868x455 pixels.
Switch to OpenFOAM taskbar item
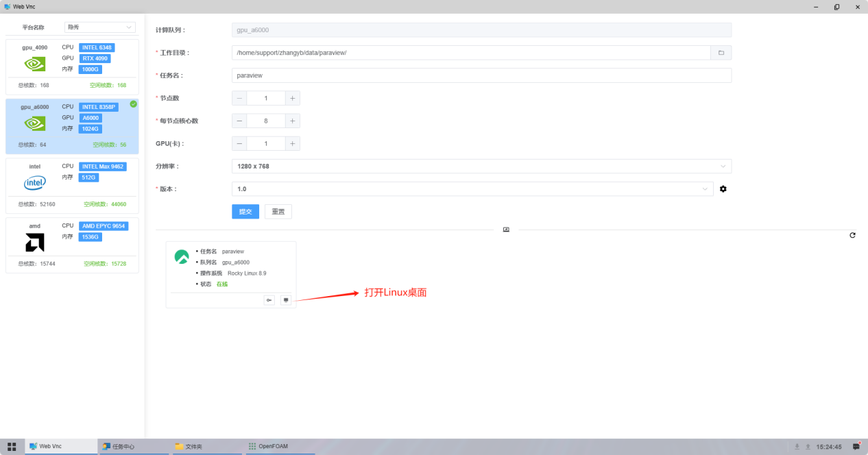click(x=280, y=446)
